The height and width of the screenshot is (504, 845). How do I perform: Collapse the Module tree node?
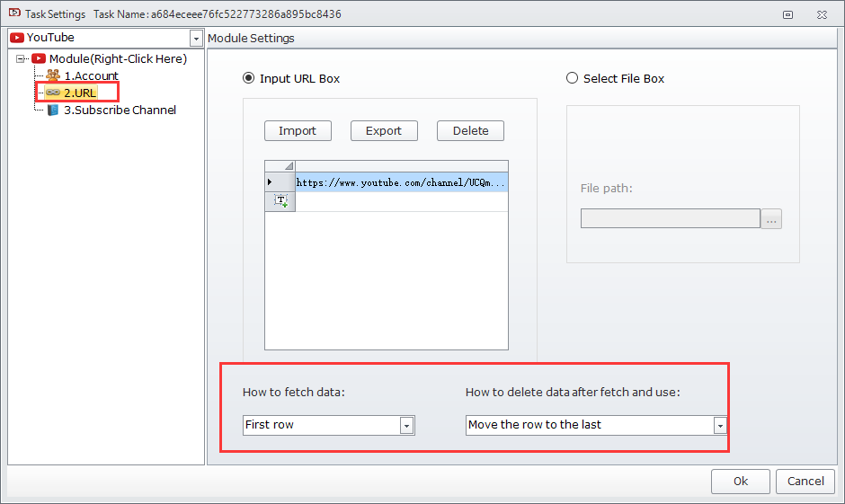[21, 59]
